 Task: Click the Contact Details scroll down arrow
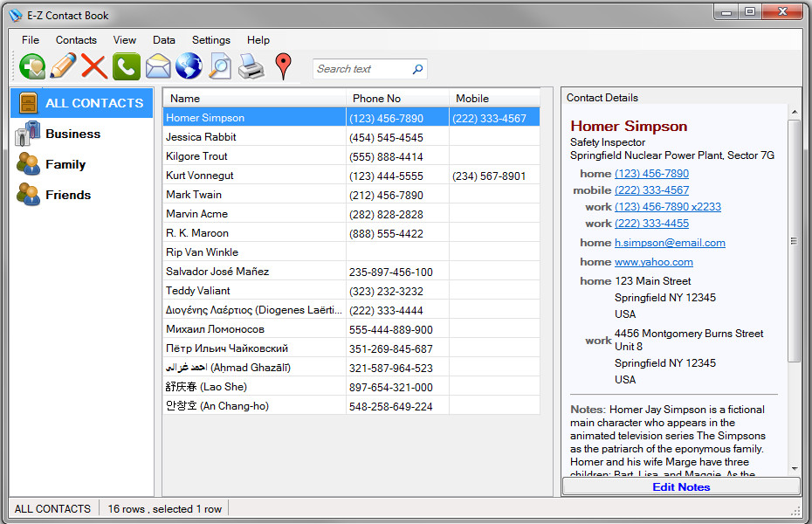(x=794, y=469)
